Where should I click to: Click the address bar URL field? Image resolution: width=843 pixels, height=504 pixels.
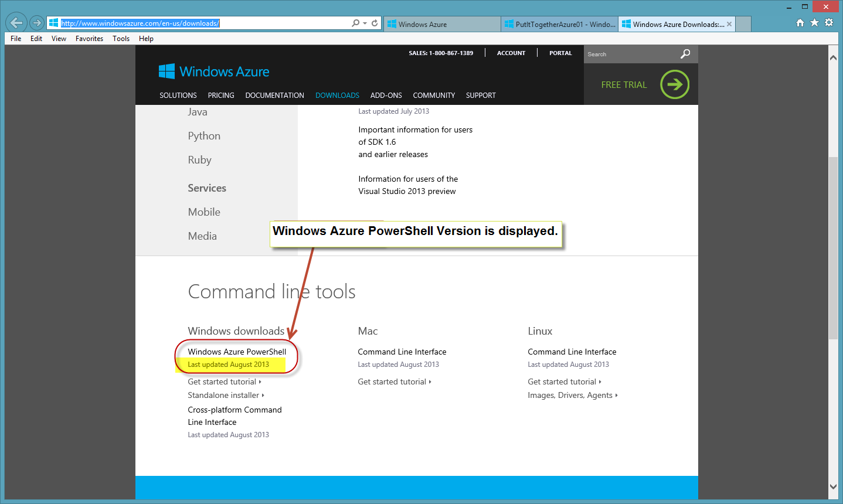[199, 23]
